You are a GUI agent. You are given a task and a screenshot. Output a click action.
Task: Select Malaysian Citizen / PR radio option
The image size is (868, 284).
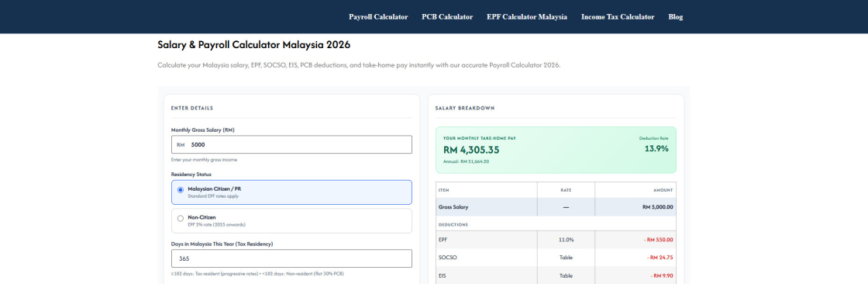[181, 189]
